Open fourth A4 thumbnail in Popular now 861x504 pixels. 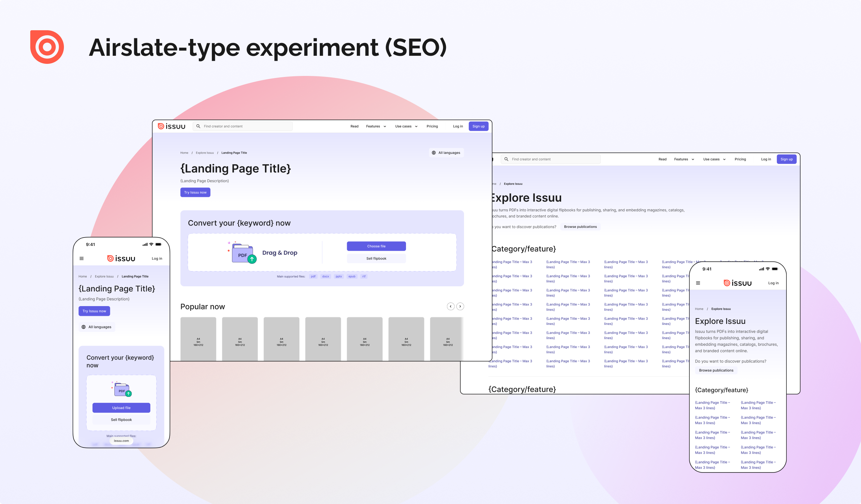point(323,339)
